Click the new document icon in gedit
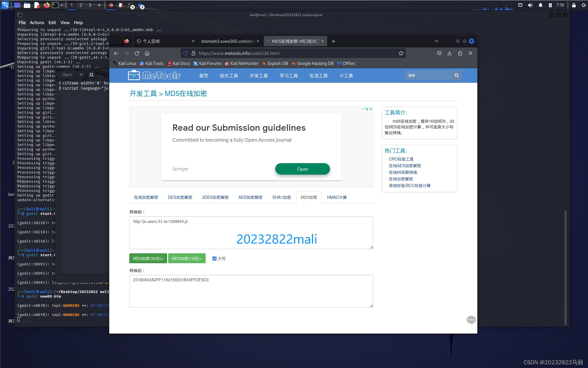Image resolution: width=588 pixels, height=368 pixels. (x=91, y=75)
